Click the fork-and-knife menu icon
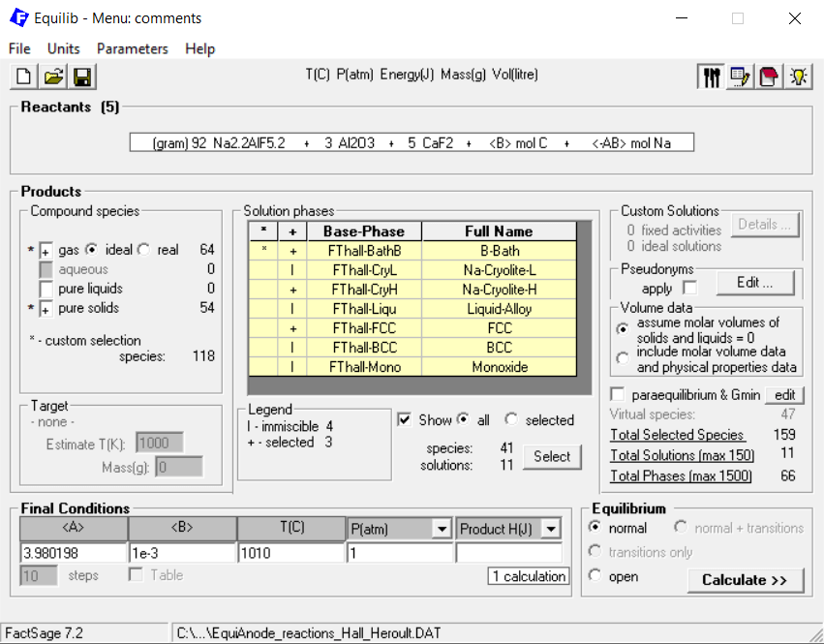This screenshot has width=824, height=644. click(x=712, y=77)
